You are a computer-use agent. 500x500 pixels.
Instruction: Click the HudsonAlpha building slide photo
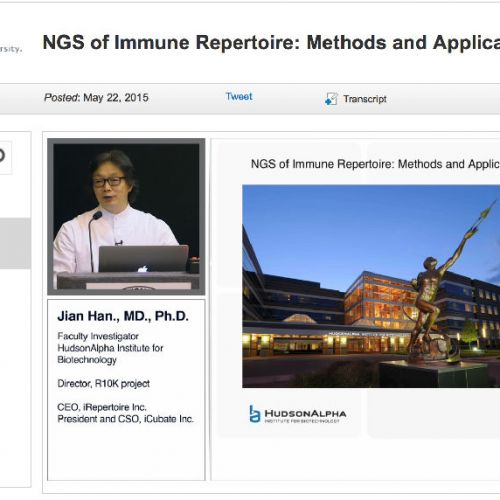(x=371, y=286)
